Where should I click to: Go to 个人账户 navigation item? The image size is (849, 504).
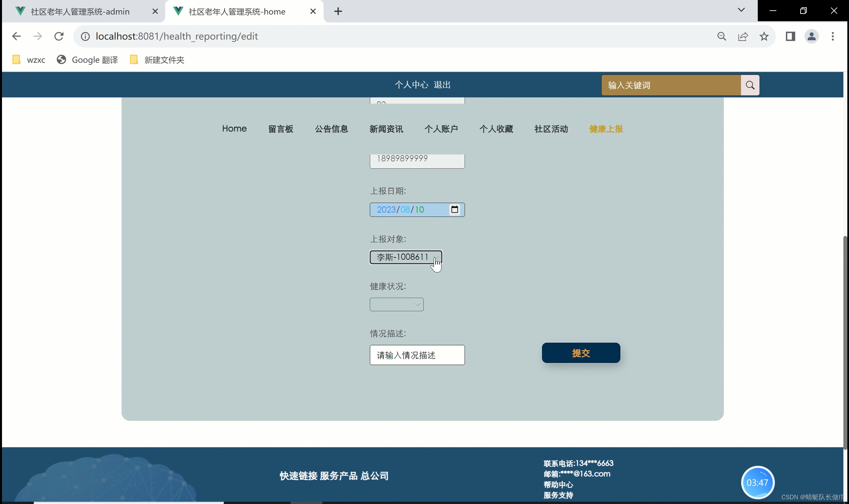pos(441,129)
